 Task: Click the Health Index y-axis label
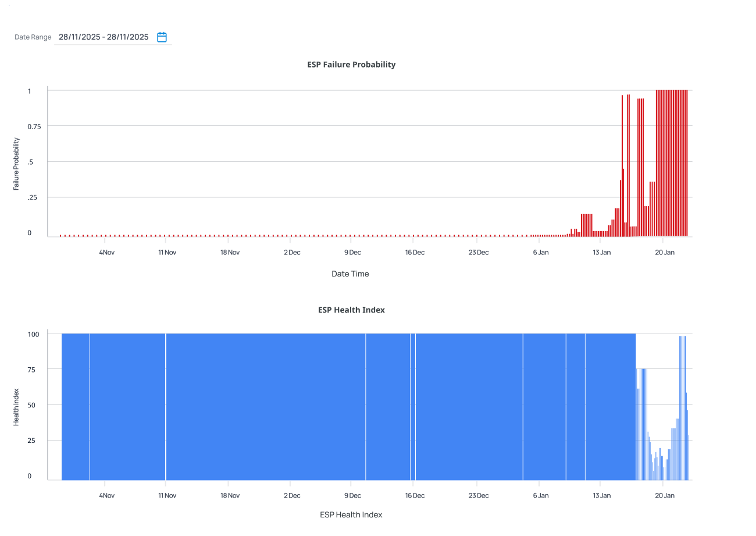(x=17, y=407)
